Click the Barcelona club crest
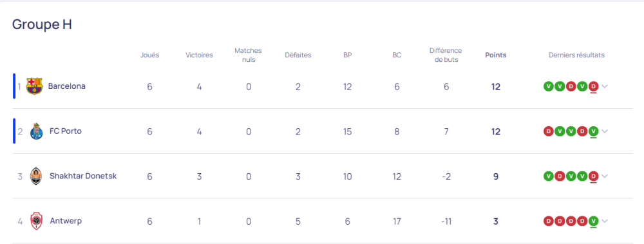This screenshot has height=244, width=644. point(35,87)
